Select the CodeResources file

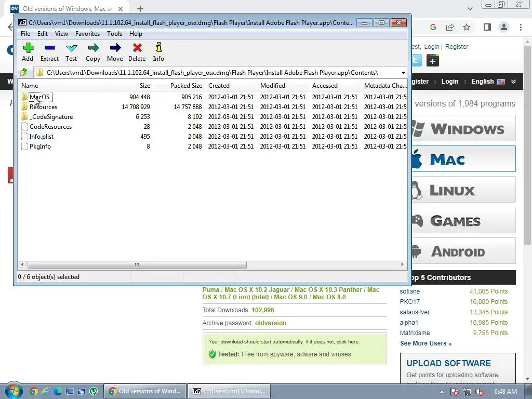point(50,127)
